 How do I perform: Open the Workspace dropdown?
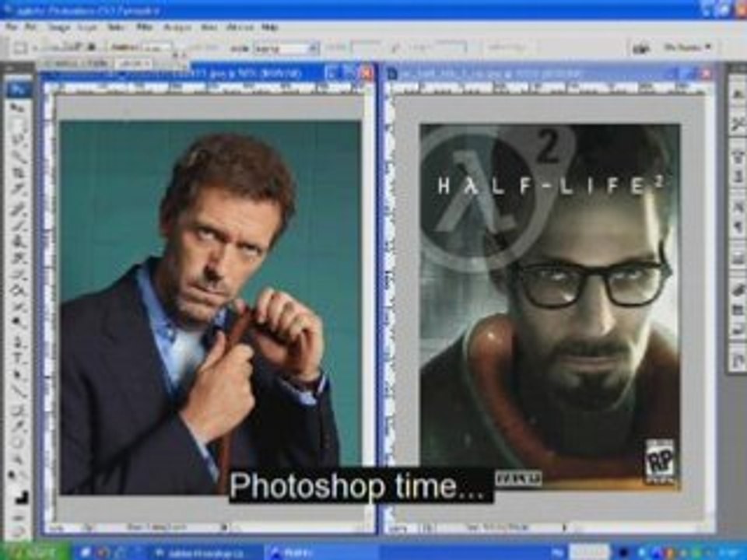point(686,47)
